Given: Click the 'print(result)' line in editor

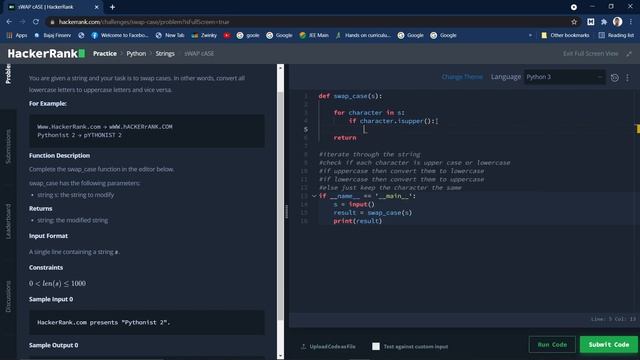Looking at the screenshot, I should [x=358, y=221].
